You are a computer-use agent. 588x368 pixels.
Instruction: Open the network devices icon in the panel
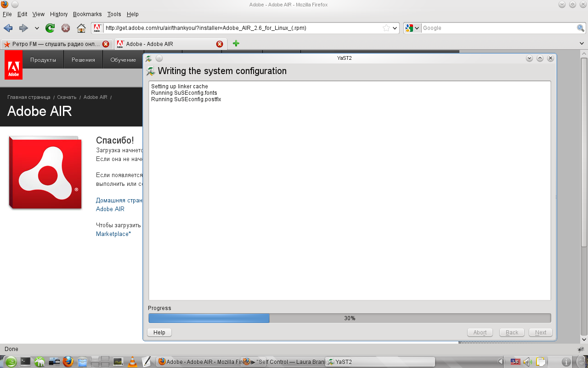pos(54,362)
